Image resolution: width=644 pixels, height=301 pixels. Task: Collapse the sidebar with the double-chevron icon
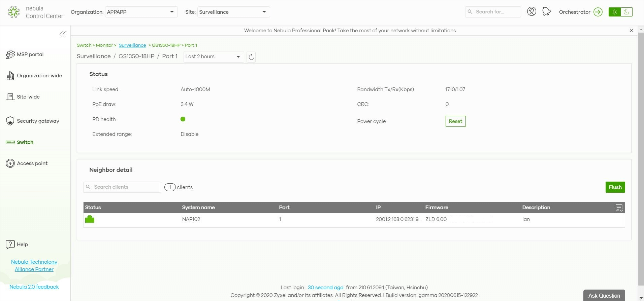click(63, 34)
